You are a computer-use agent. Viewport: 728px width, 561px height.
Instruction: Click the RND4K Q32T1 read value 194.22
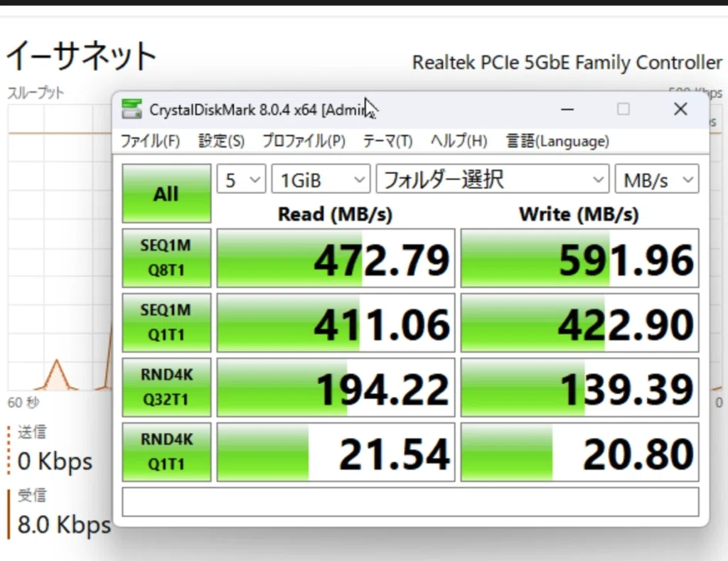(336, 388)
